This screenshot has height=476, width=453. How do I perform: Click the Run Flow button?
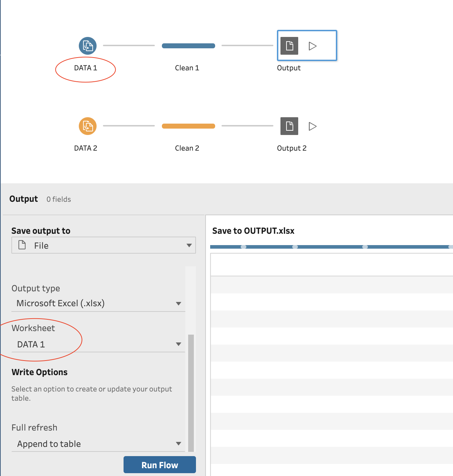click(159, 465)
